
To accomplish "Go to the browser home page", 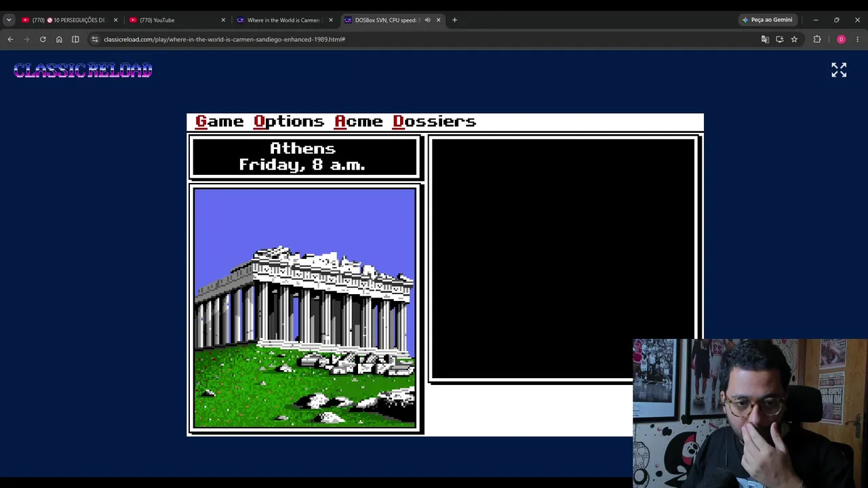I will coord(59,39).
